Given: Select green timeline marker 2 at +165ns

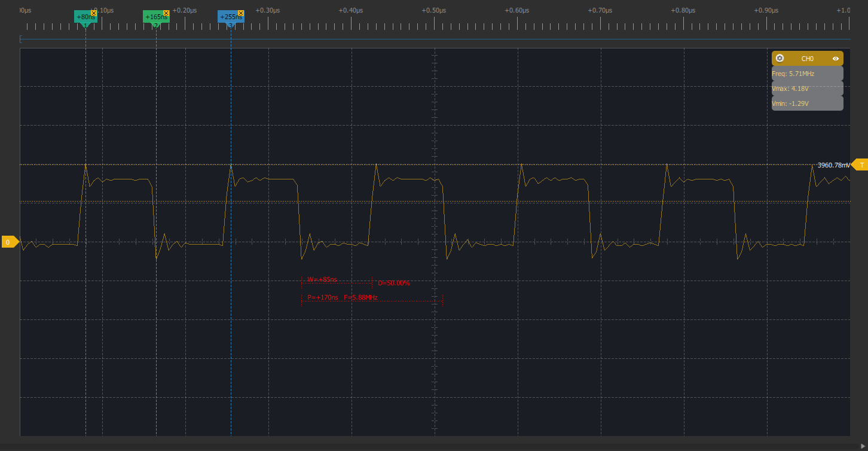Looking at the screenshot, I should 155,17.
